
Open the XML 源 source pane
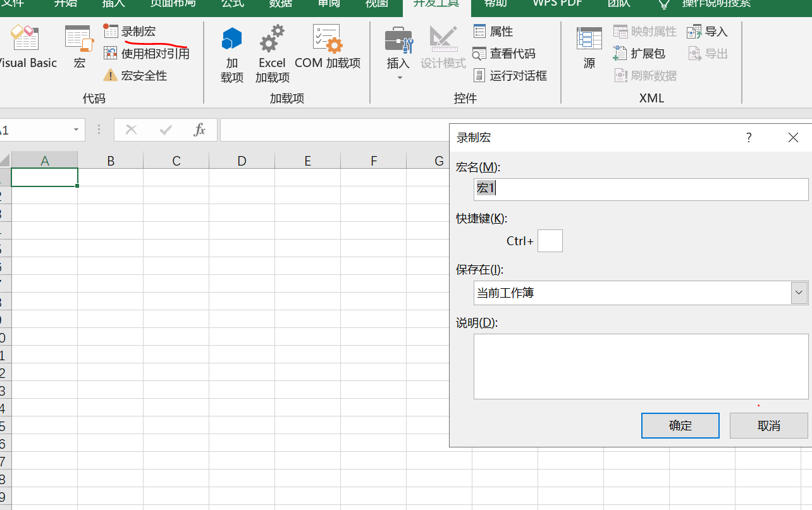pos(589,47)
